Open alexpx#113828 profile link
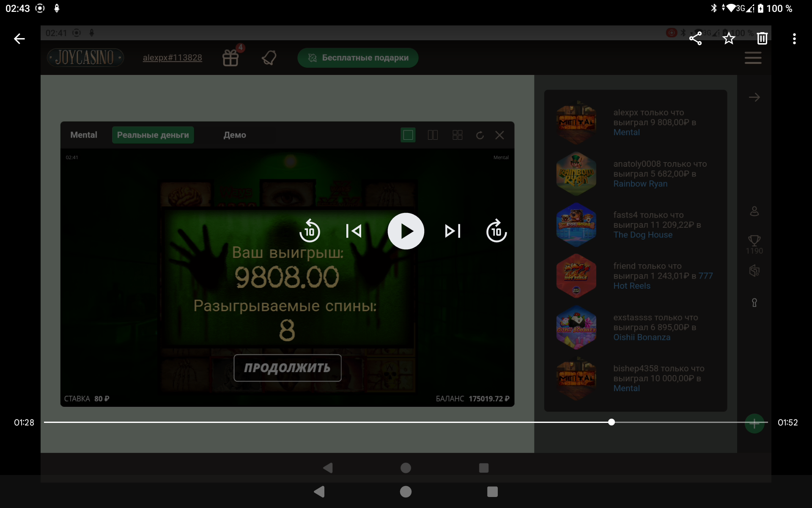The height and width of the screenshot is (508, 812). point(172,58)
